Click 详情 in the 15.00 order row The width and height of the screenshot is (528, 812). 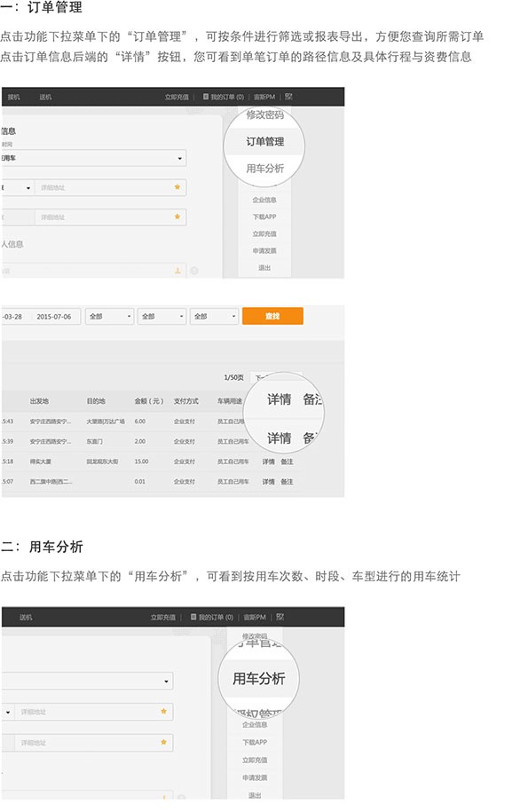click(268, 461)
